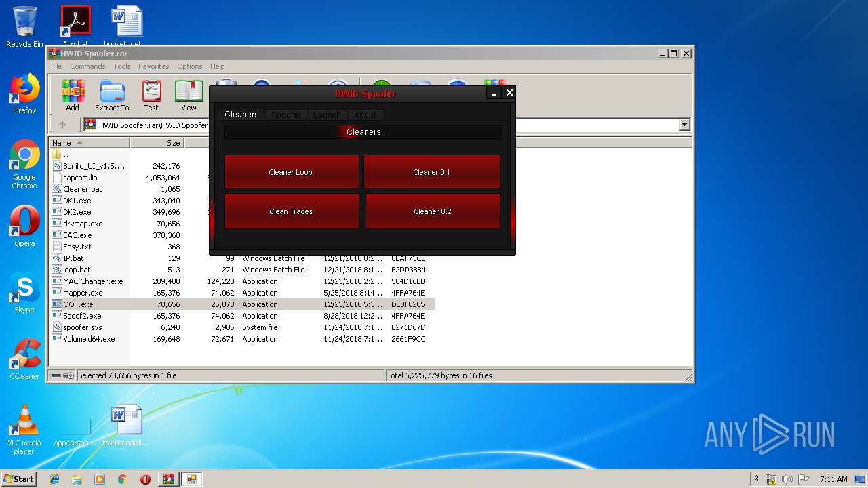Open Acrobat Reader desktop shortcut
This screenshot has width=868, height=488.
[x=76, y=26]
